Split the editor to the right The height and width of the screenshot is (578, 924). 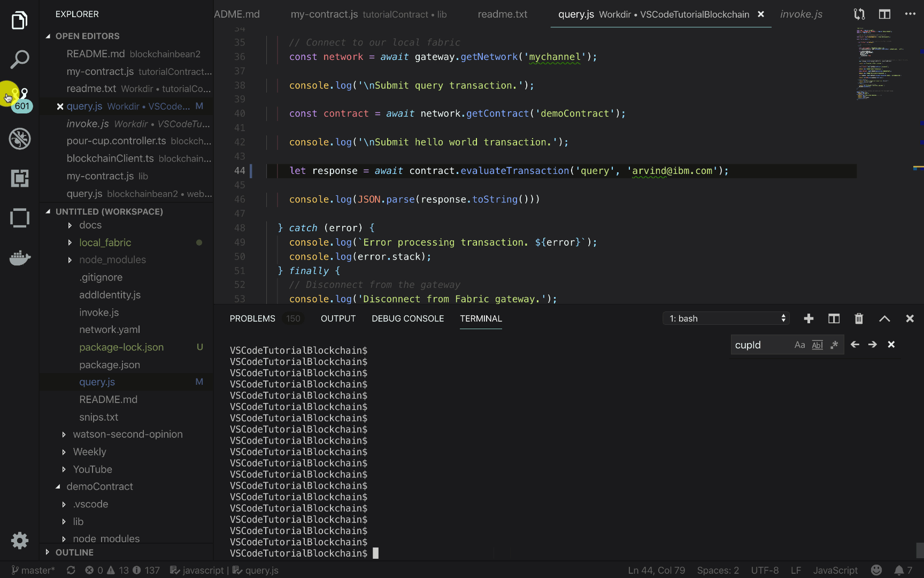pos(884,14)
